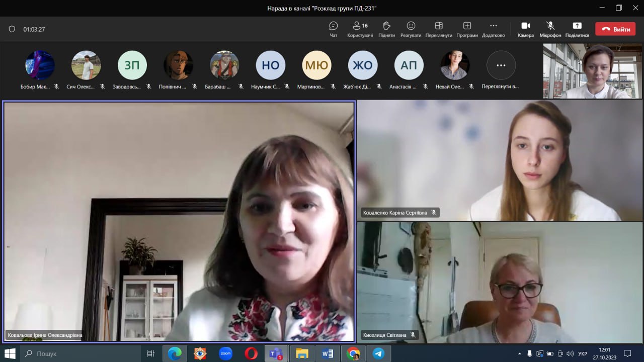This screenshot has height=362, width=644.
Task: Open the Реагувати reactions menu
Action: click(x=411, y=29)
